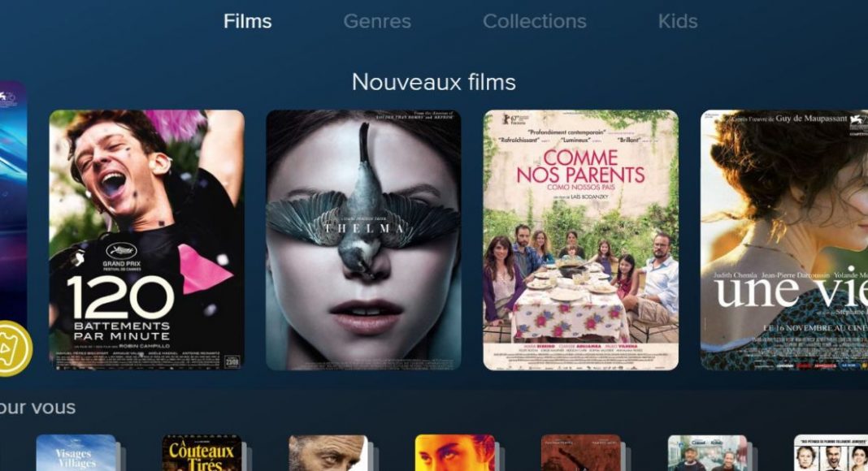
Task: Choose the Une Vie film poster
Action: pyautogui.click(x=783, y=240)
